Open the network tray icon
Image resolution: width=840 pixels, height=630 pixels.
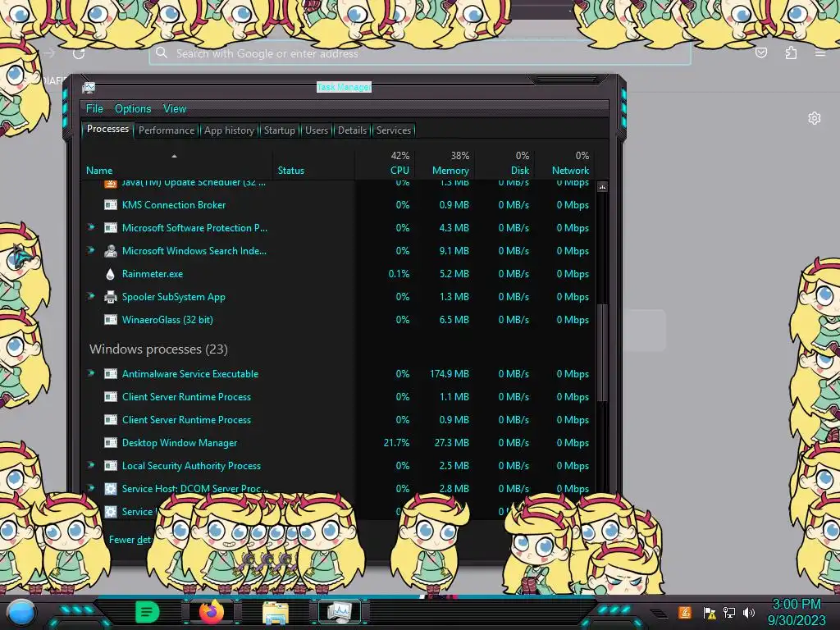point(729,613)
